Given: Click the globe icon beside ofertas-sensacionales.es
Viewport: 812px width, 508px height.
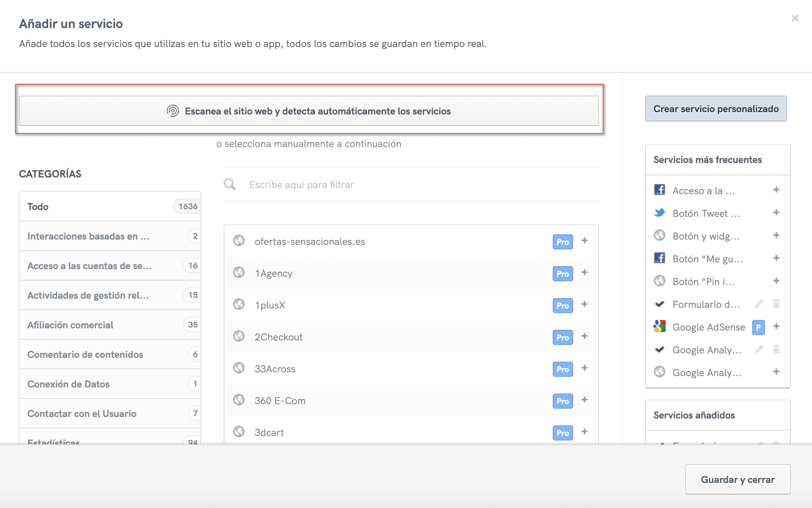Looking at the screenshot, I should 239,241.
